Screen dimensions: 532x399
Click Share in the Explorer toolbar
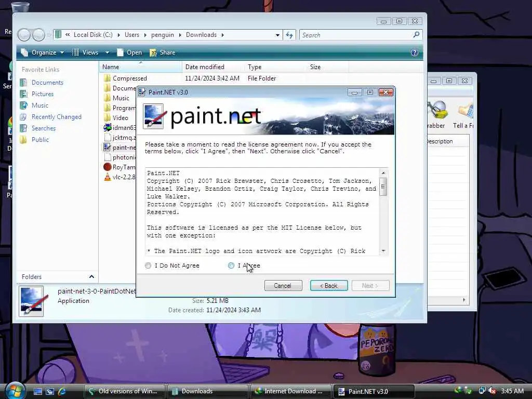[163, 52]
